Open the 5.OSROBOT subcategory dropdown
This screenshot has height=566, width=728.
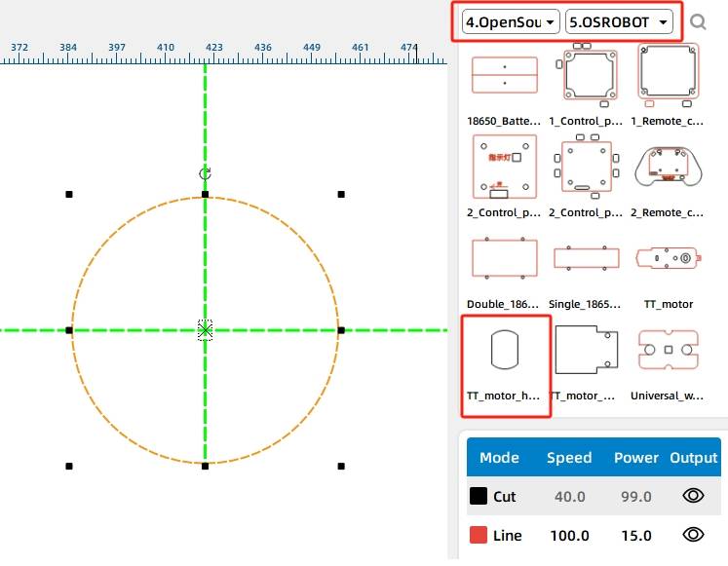point(619,21)
